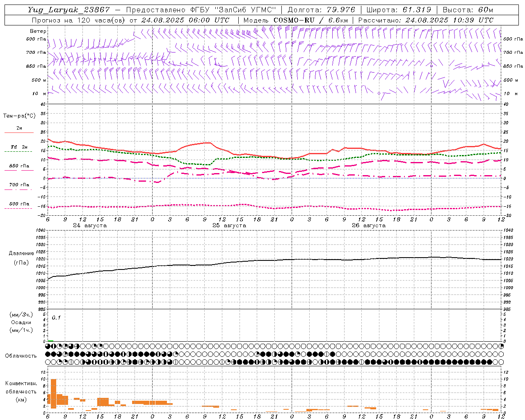Image resolution: width=525 pixels, height=420 pixels.
Task: Click the Долгота: 79.976 value
Action: [x=322, y=10]
